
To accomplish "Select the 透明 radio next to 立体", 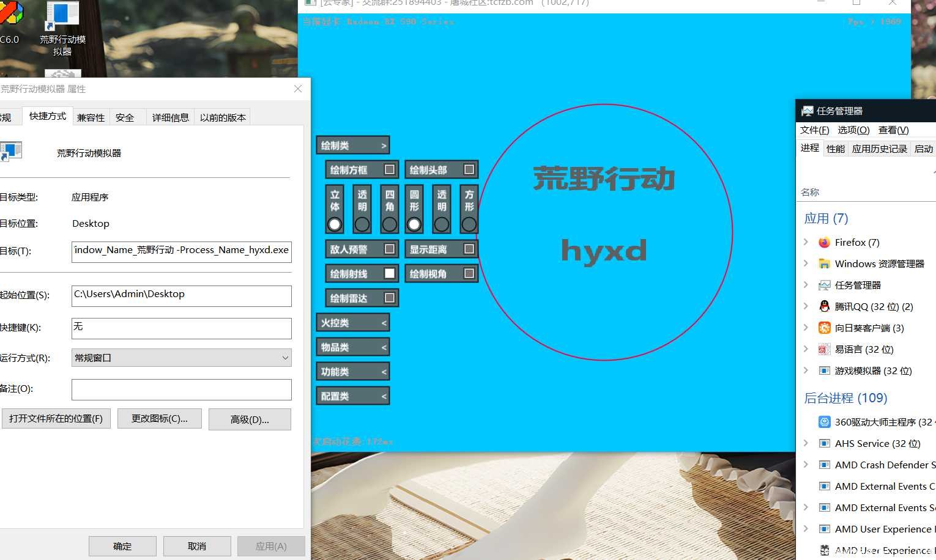I will click(x=362, y=224).
